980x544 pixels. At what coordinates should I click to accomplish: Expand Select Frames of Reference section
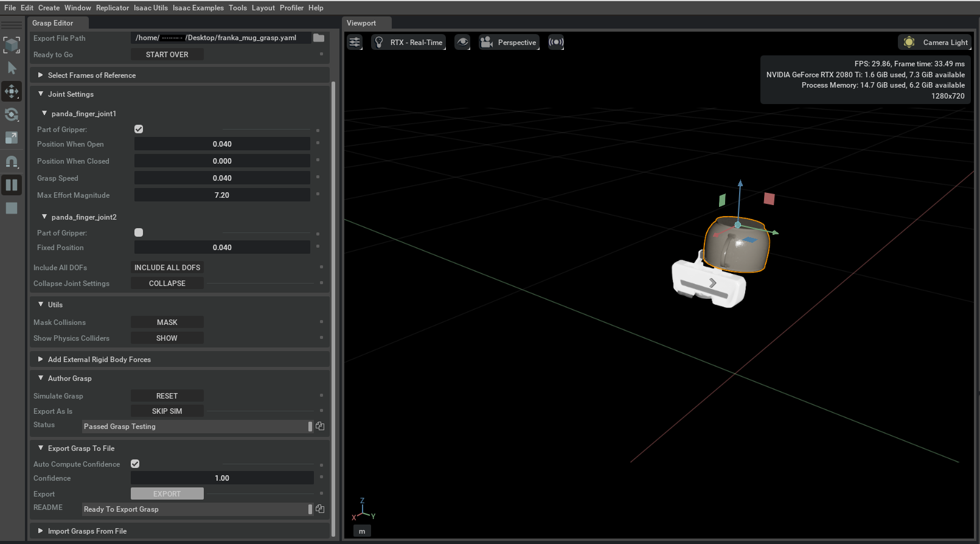92,75
